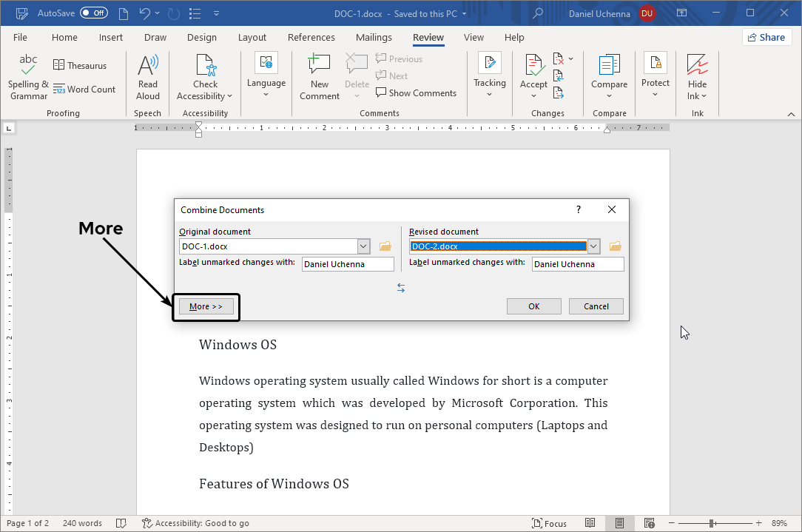802x532 pixels.
Task: Open the Protect document tool
Action: tap(655, 75)
